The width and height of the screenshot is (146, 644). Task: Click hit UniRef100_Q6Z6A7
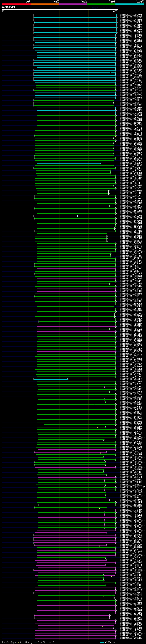131,108
